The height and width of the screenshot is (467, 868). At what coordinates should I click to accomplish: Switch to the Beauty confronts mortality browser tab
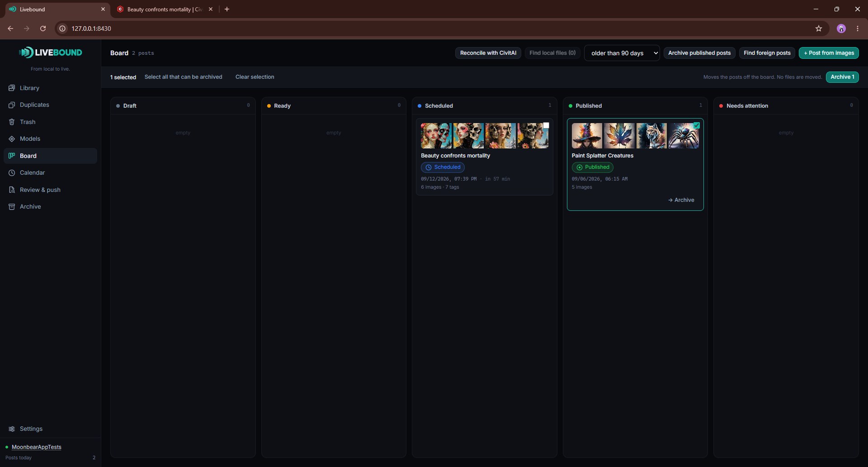[x=165, y=9]
